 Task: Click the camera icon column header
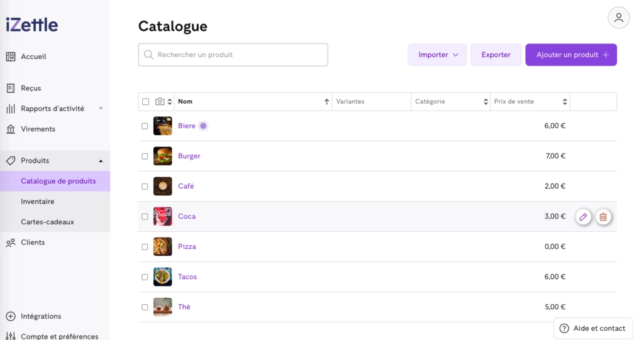(160, 101)
